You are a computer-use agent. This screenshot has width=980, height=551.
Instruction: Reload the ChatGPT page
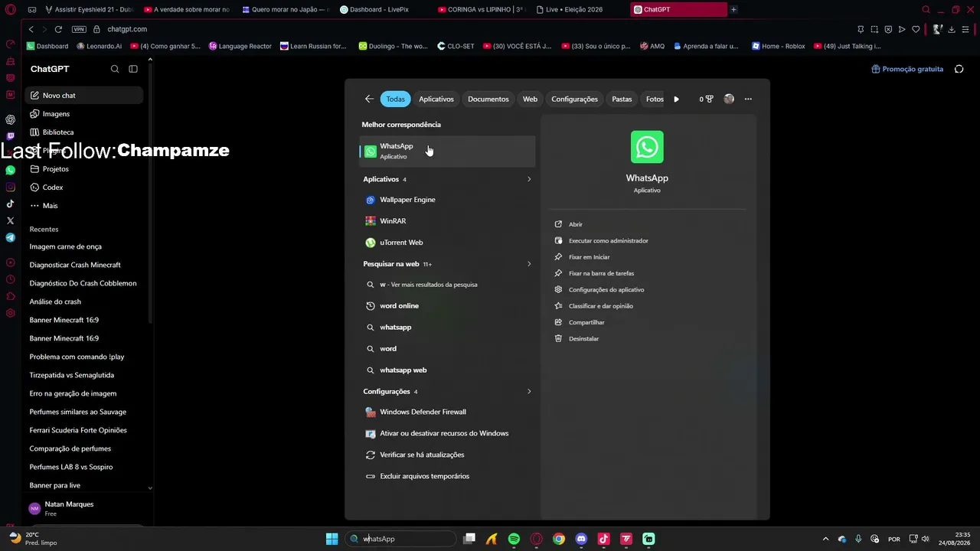point(58,29)
